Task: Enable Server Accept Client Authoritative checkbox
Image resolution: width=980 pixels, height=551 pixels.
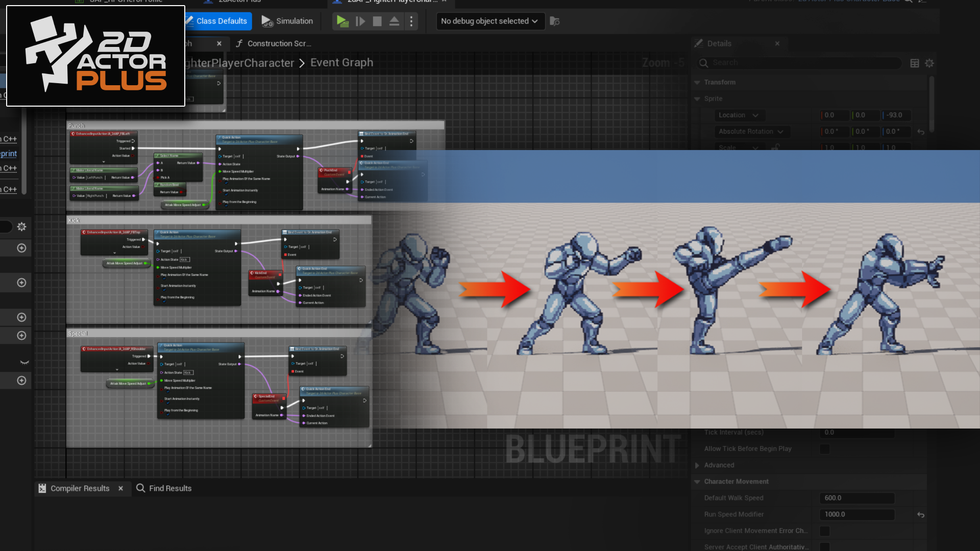Action: [x=825, y=547]
